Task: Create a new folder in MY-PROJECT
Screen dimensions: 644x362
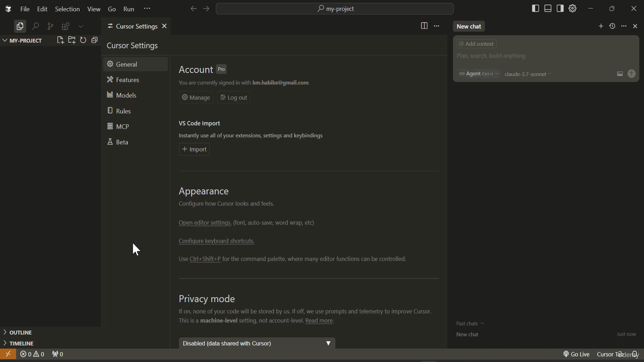Action: coord(72,40)
